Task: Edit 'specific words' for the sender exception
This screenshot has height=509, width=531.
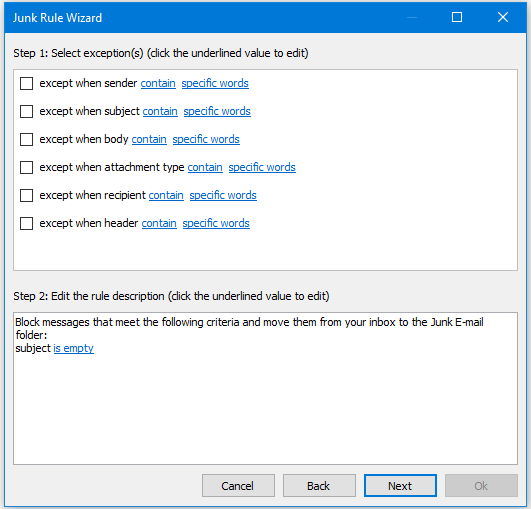Action: tap(215, 83)
